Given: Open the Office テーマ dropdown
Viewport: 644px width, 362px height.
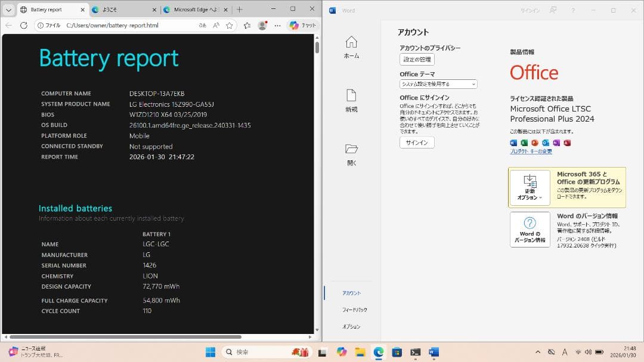Looking at the screenshot, I should (439, 84).
